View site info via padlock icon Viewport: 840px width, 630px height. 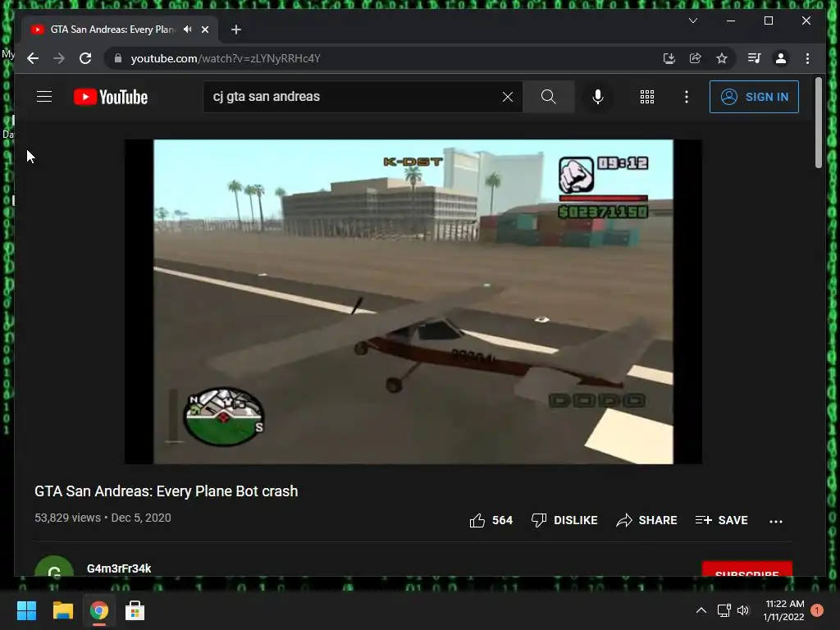(118, 58)
